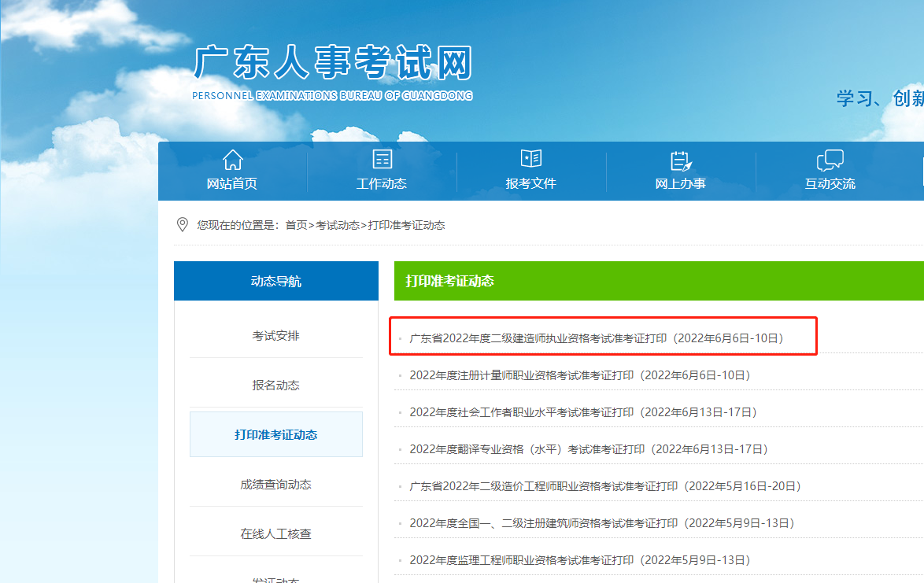The image size is (924, 583).
Task: Click the 广东人事考试网 site logo
Action: (332, 72)
